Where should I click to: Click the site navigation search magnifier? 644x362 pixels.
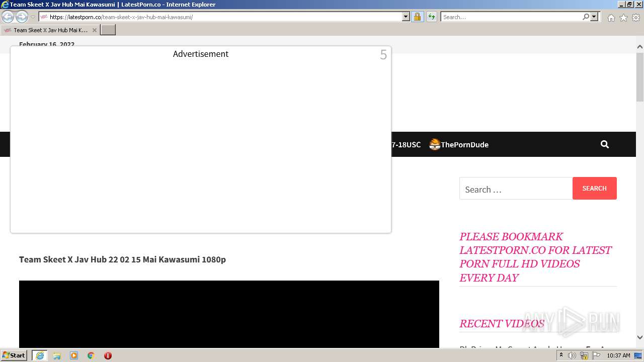pyautogui.click(x=605, y=145)
